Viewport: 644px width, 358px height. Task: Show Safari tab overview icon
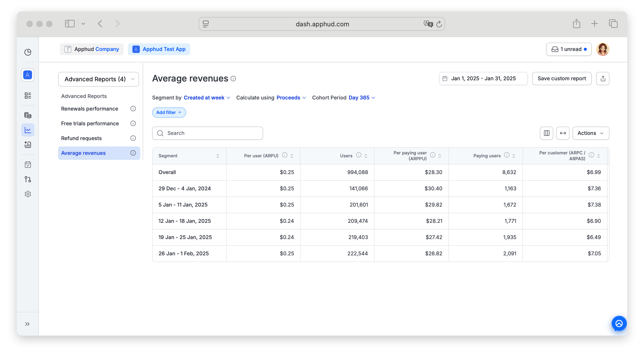click(x=613, y=24)
